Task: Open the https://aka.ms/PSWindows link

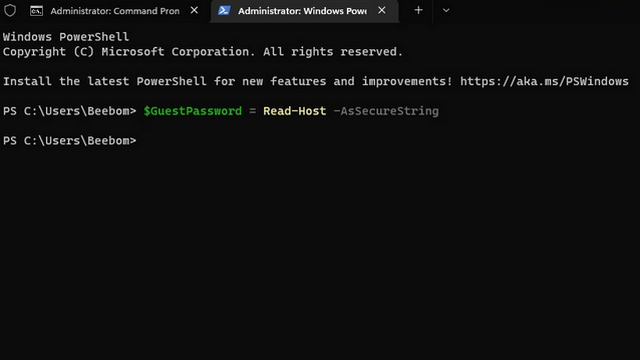Action: click(x=544, y=81)
